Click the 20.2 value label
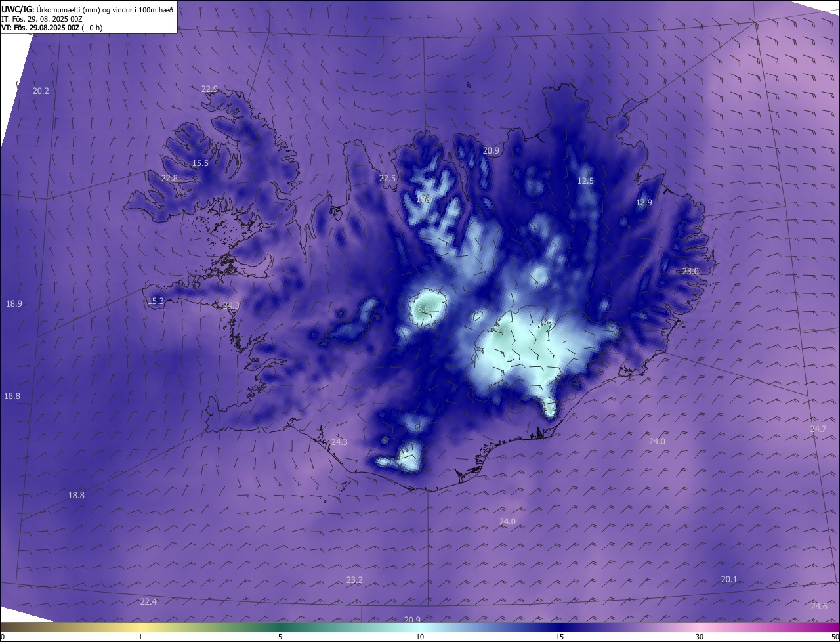 [x=41, y=91]
